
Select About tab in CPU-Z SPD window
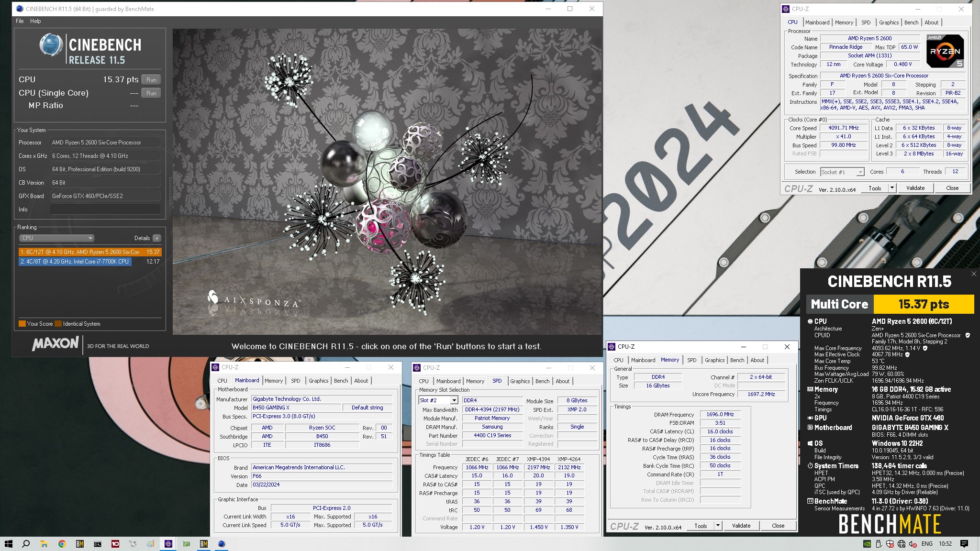tap(563, 381)
